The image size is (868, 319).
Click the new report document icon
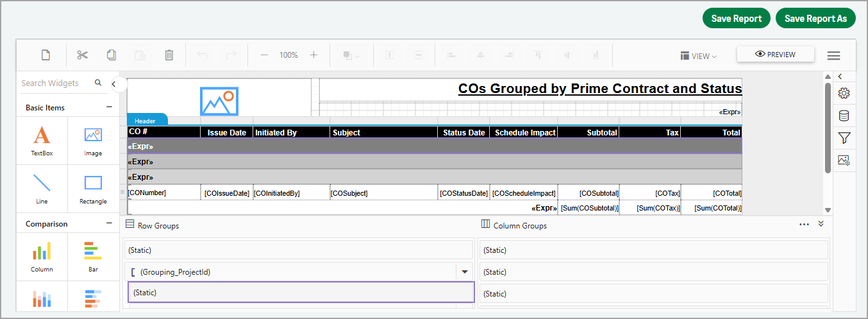pyautogui.click(x=46, y=55)
